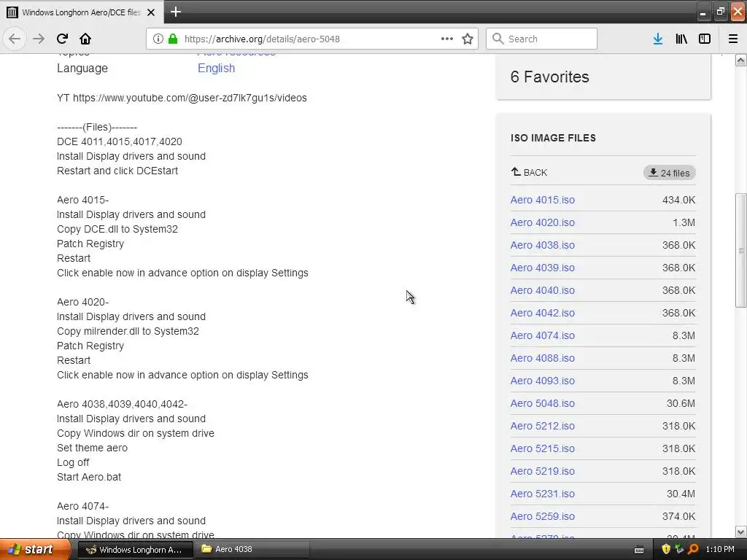Click the 6 Favorites text
This screenshot has width=747, height=560.
point(550,77)
